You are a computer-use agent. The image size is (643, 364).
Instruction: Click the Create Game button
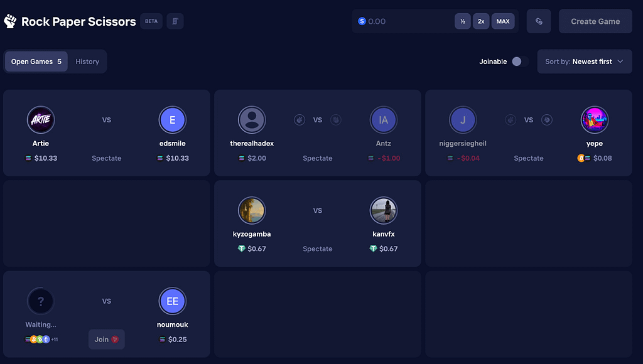(x=595, y=21)
